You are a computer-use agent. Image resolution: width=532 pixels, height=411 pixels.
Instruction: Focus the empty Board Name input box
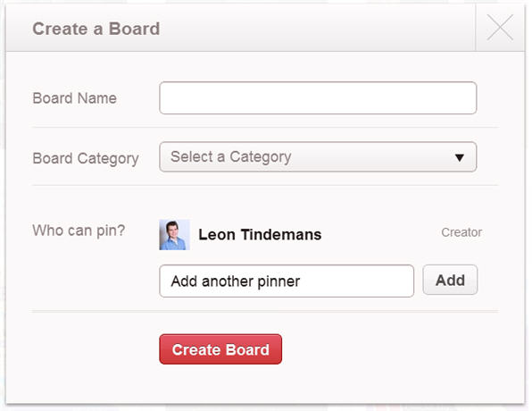click(318, 97)
